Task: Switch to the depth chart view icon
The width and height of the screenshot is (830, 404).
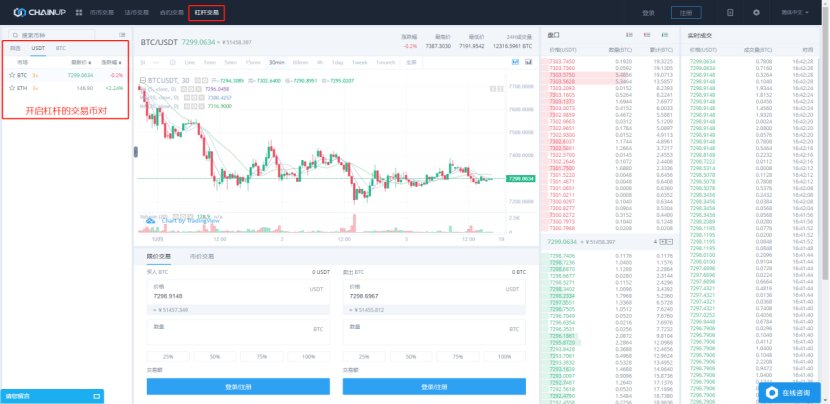Action: point(528,62)
